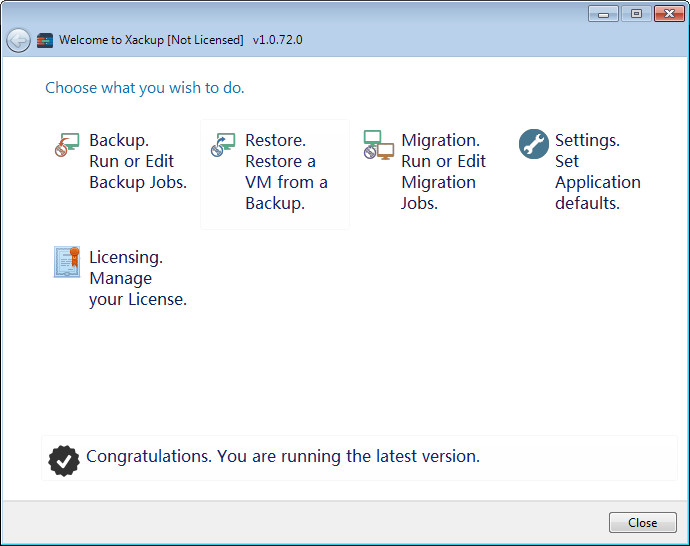Click the Backup monitor icon
This screenshot has height=546, width=690.
pos(66,145)
